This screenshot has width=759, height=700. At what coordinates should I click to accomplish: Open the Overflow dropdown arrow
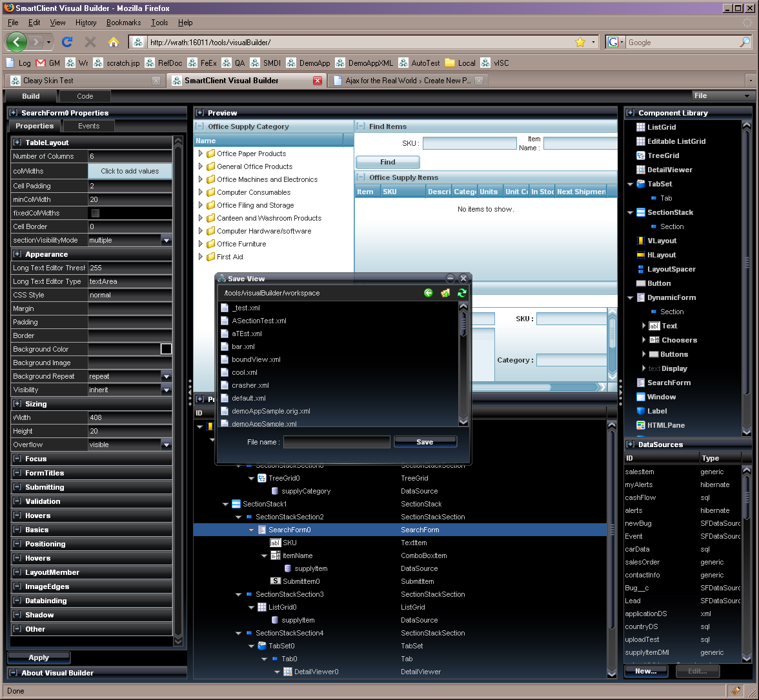(x=167, y=445)
